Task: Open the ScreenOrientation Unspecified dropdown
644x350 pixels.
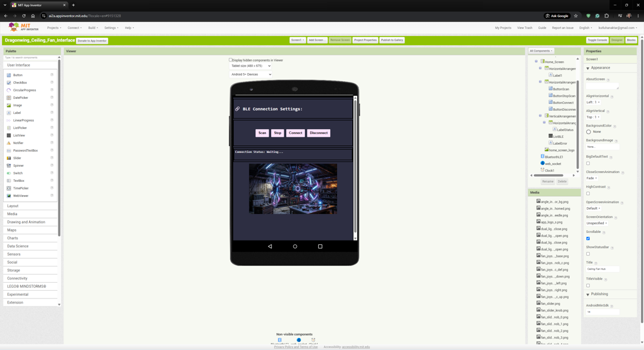Action: (597, 223)
